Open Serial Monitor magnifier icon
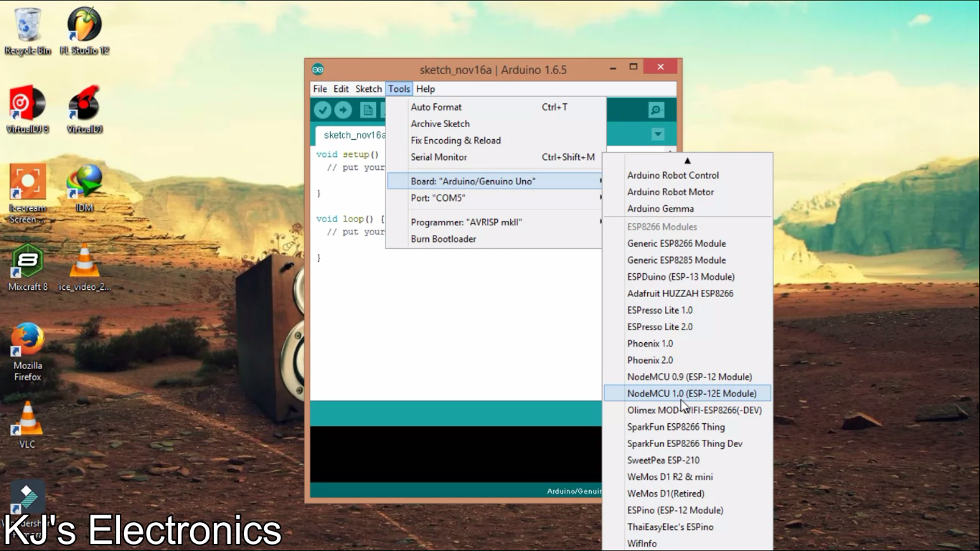The width and height of the screenshot is (980, 551). pos(656,110)
